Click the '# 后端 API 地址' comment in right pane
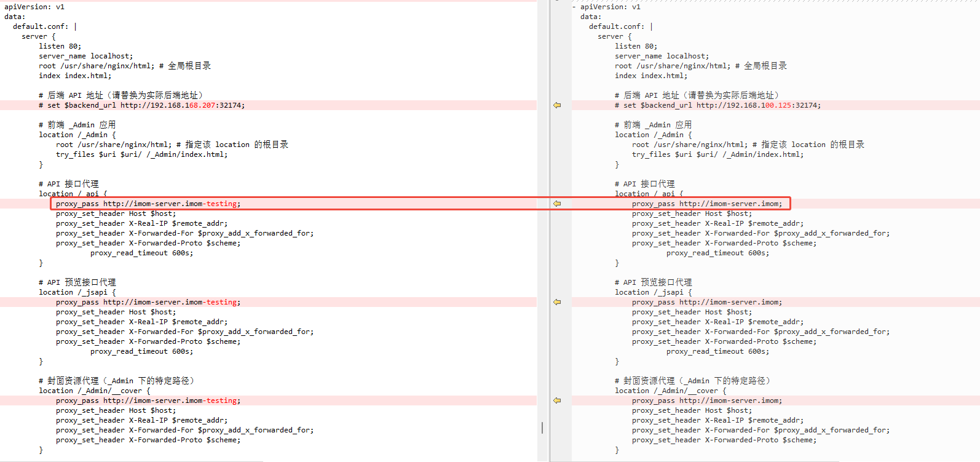Viewport: 980px width, 462px height. pos(697,95)
